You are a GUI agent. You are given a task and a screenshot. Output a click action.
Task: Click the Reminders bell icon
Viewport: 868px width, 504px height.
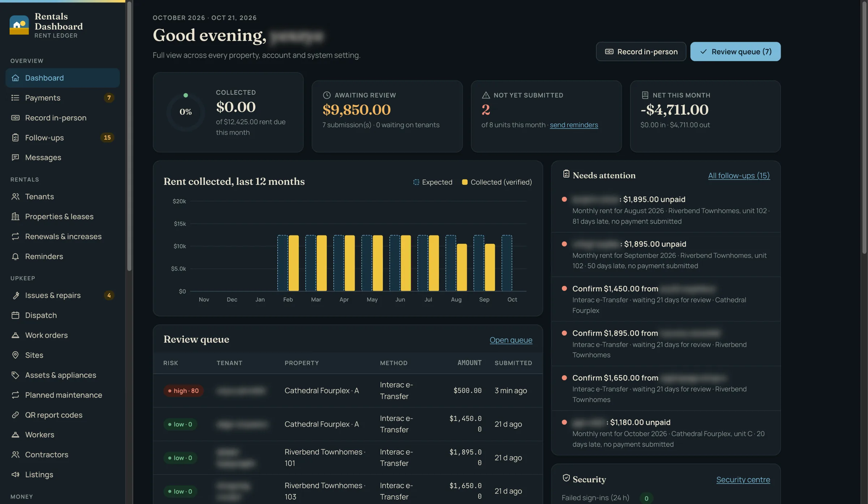coord(15,256)
